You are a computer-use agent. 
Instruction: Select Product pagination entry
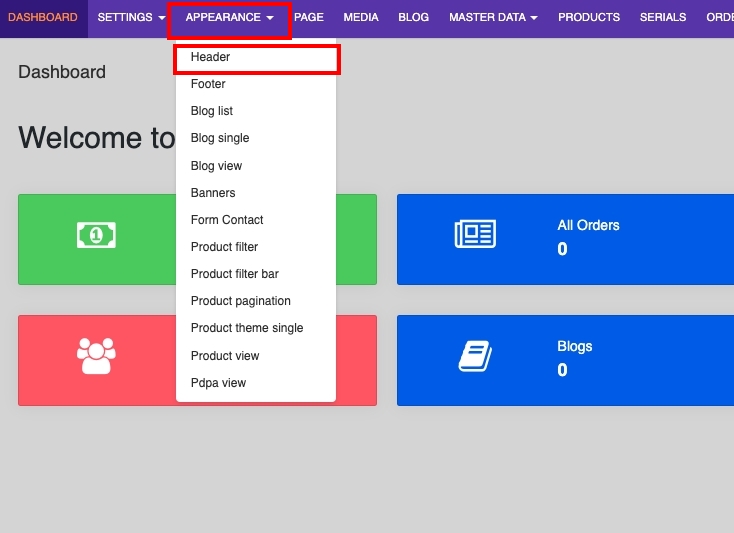pyautogui.click(x=256, y=301)
